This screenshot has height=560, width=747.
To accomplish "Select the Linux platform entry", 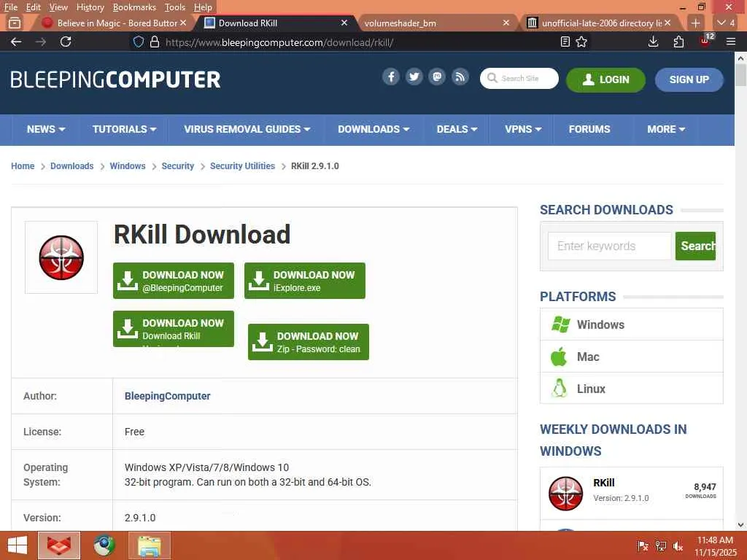I will [631, 389].
